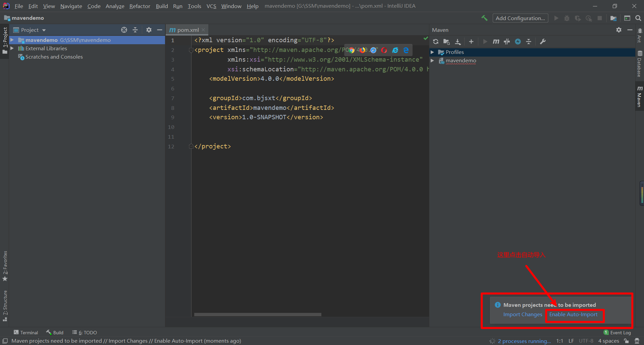Toggle the 1: Project side tool button
The width and height of the screenshot is (644, 345).
(5, 41)
